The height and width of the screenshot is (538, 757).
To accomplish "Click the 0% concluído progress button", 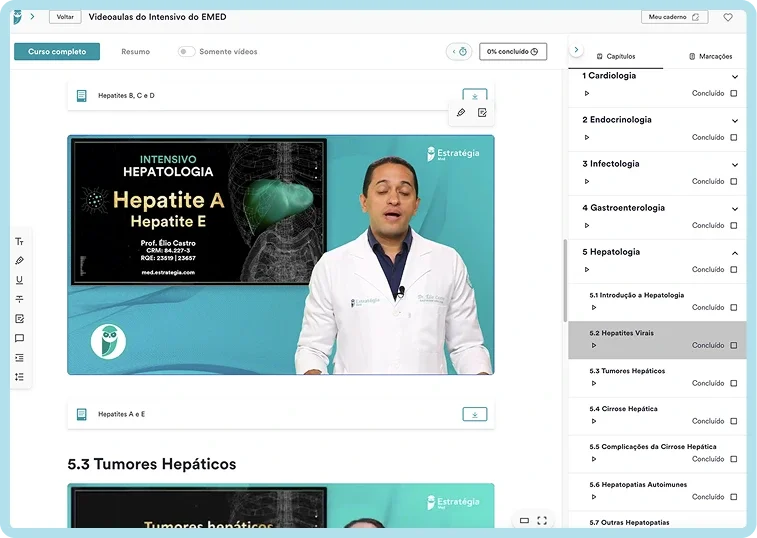I will click(513, 52).
